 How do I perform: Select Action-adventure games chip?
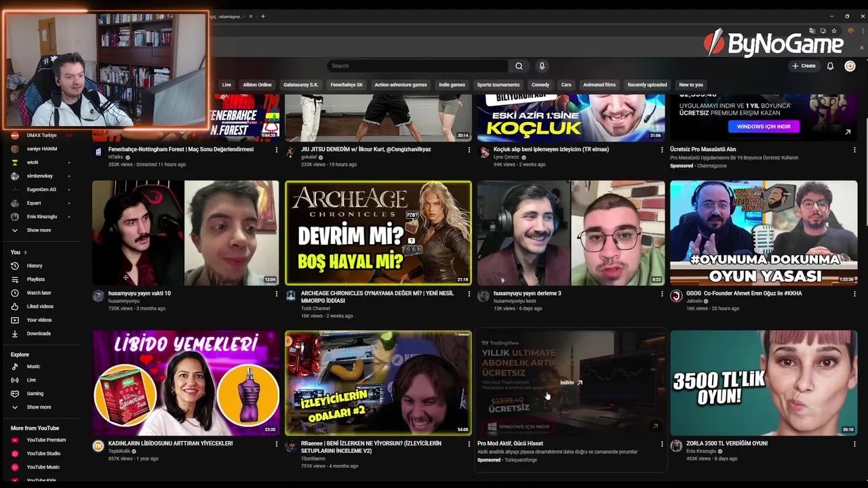pyautogui.click(x=401, y=85)
